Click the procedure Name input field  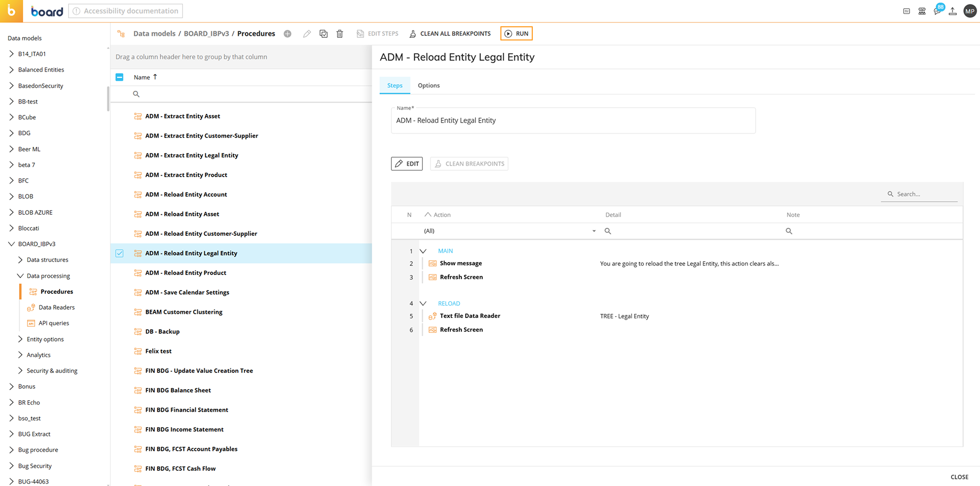(573, 120)
